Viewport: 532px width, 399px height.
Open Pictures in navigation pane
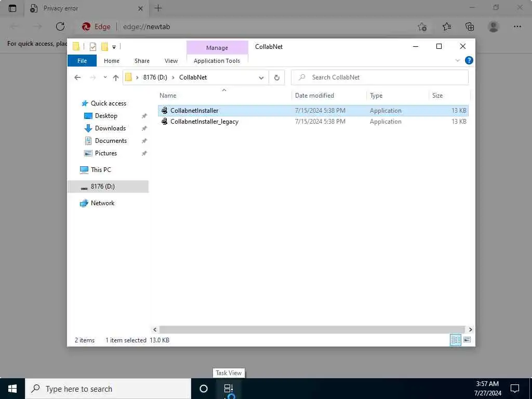pyautogui.click(x=105, y=153)
